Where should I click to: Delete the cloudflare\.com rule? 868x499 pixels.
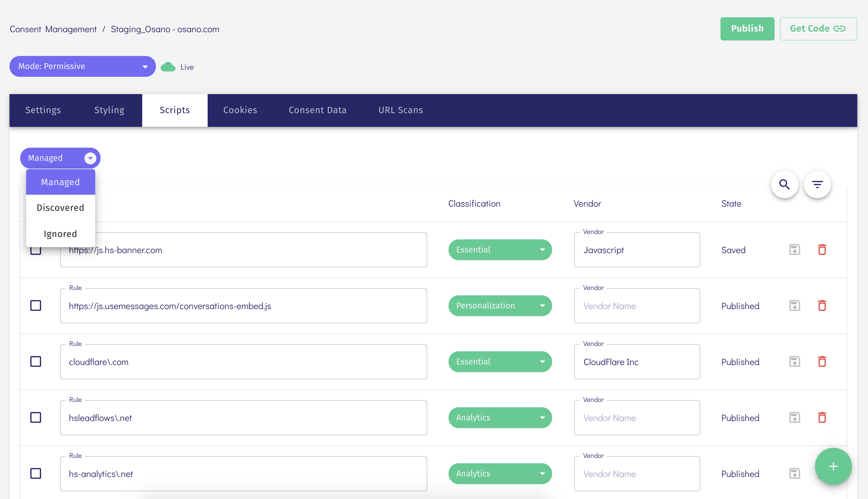[822, 361]
